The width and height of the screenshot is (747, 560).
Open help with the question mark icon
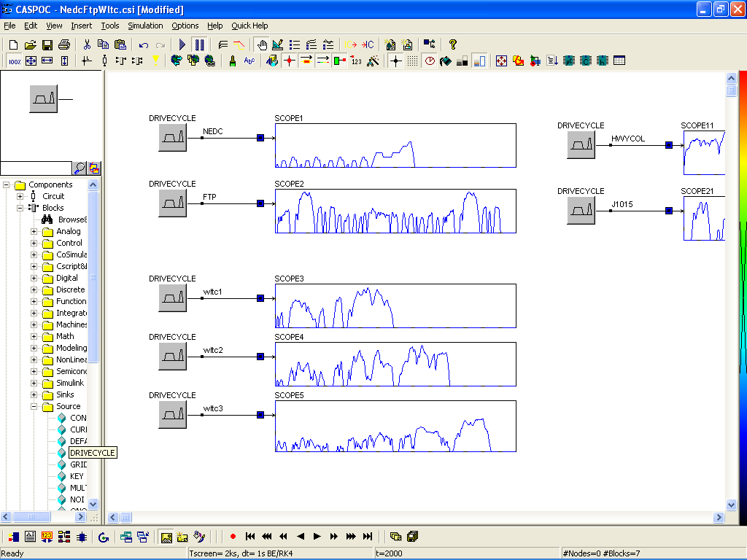tap(452, 44)
